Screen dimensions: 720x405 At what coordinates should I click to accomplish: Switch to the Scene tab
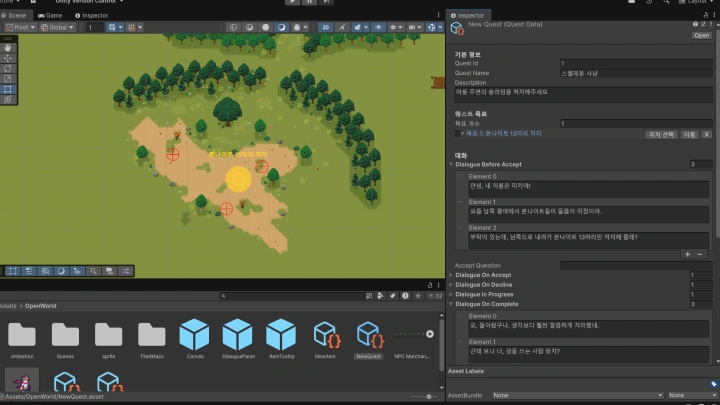point(17,16)
